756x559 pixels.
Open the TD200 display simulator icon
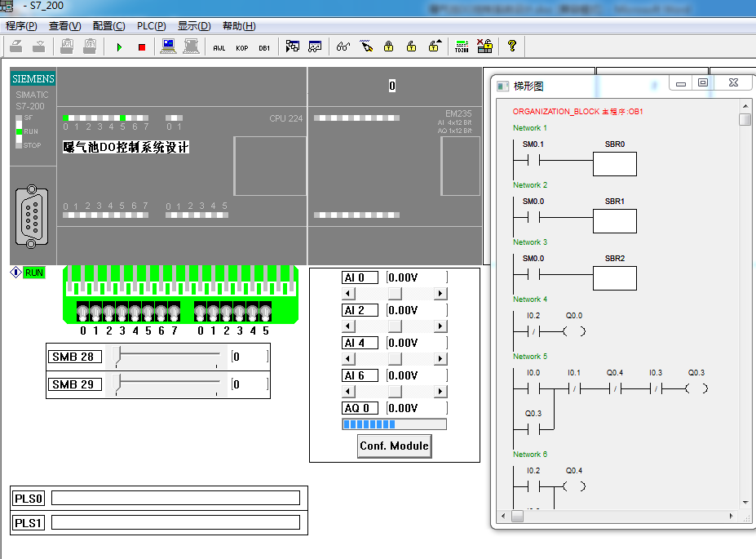point(462,47)
